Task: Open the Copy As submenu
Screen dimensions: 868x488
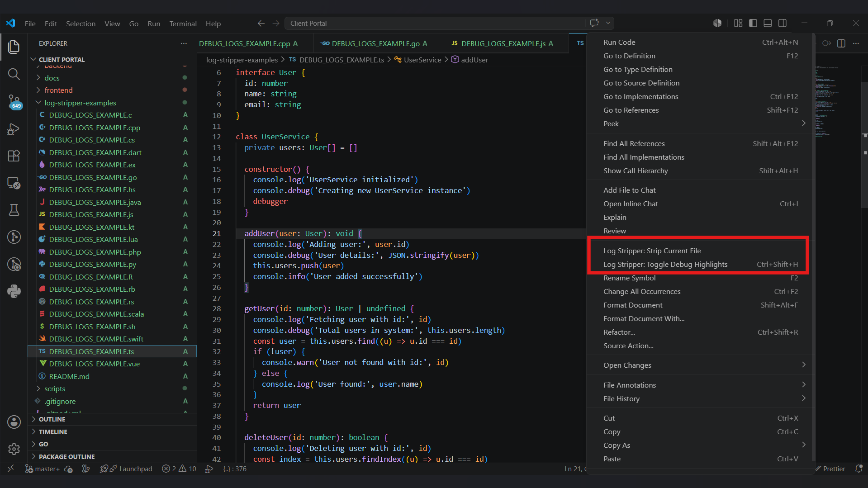Action: [700, 445]
